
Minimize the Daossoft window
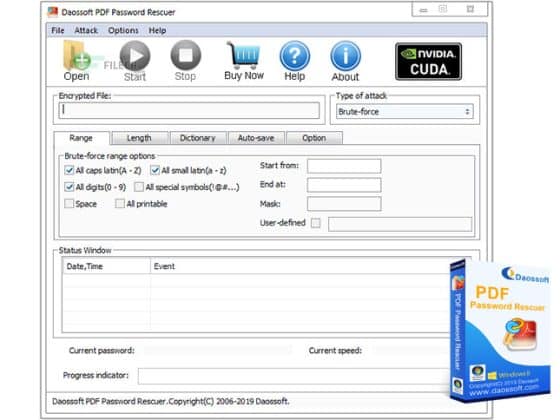424,10
